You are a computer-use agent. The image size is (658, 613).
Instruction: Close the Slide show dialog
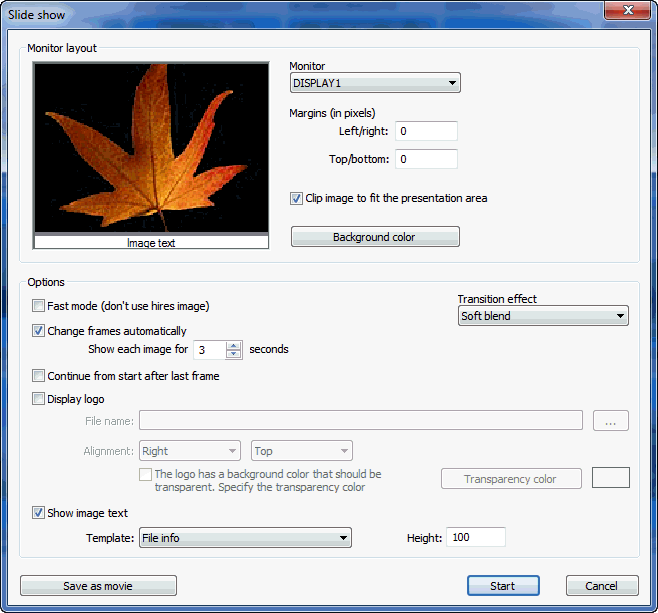click(x=627, y=10)
